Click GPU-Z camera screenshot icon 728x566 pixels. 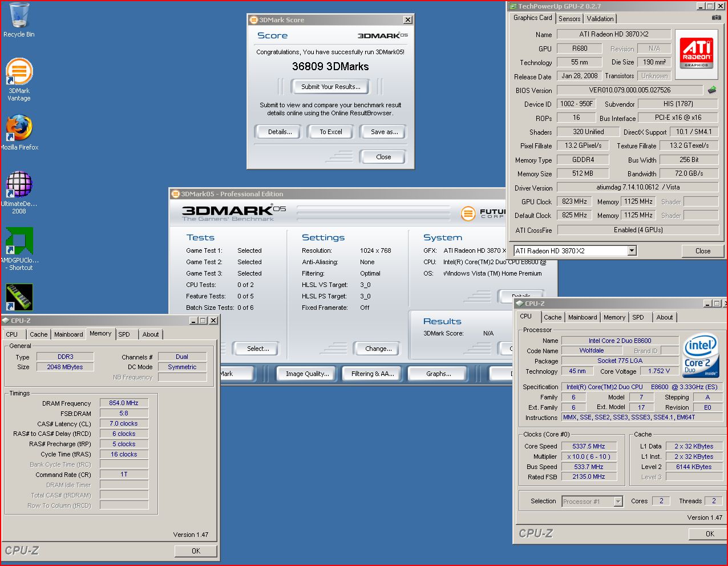tap(716, 18)
